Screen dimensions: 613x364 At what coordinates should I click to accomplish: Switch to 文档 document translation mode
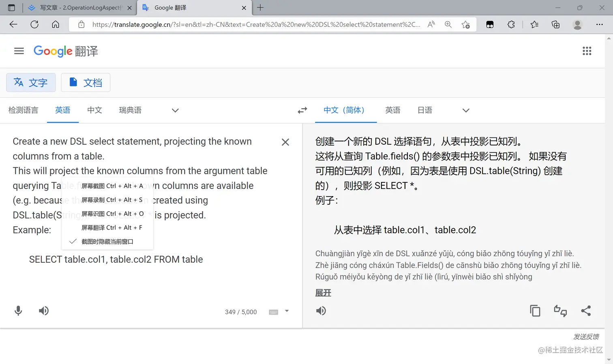pos(86,83)
